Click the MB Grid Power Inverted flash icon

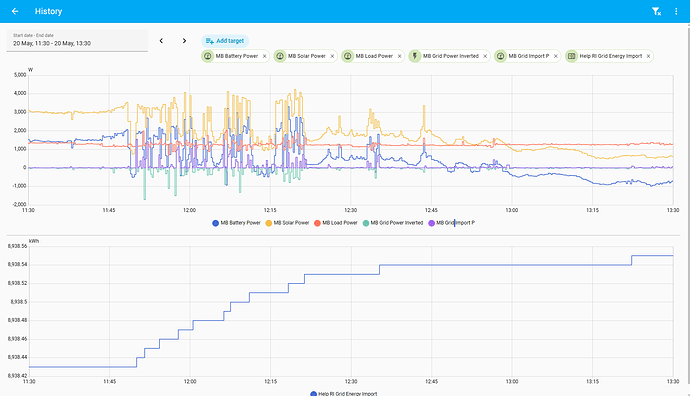click(x=415, y=56)
